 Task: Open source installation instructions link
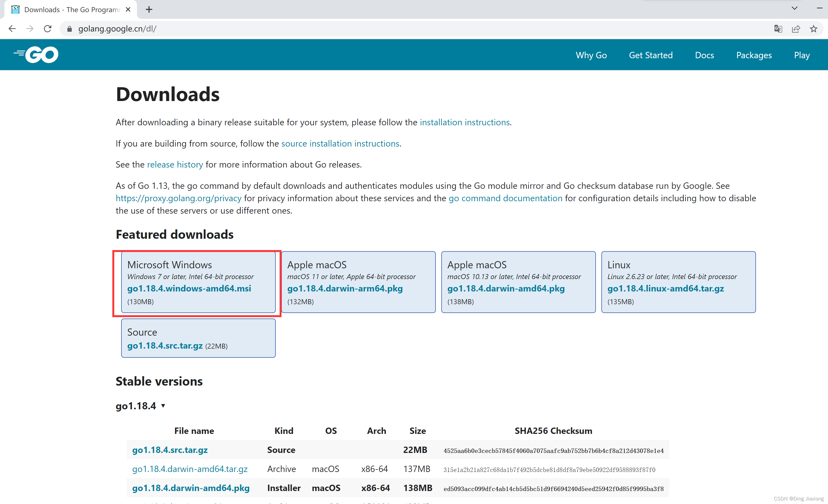(340, 144)
